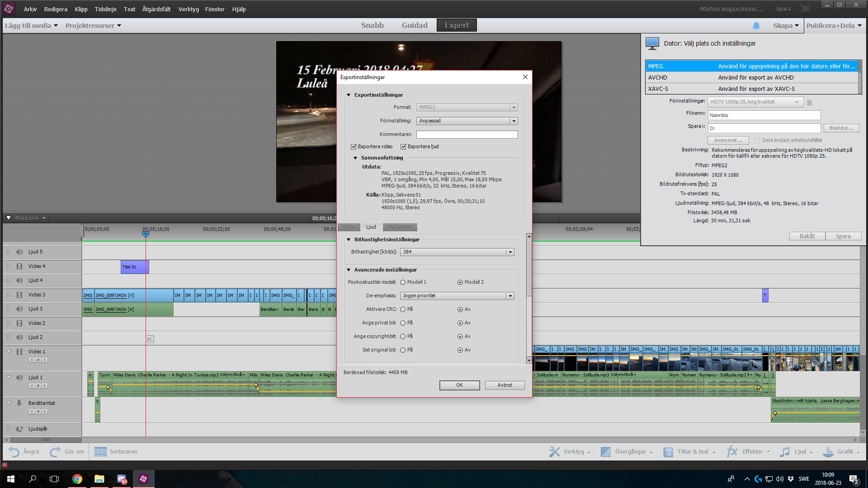Open the De-emphasis dropdown

tap(510, 296)
